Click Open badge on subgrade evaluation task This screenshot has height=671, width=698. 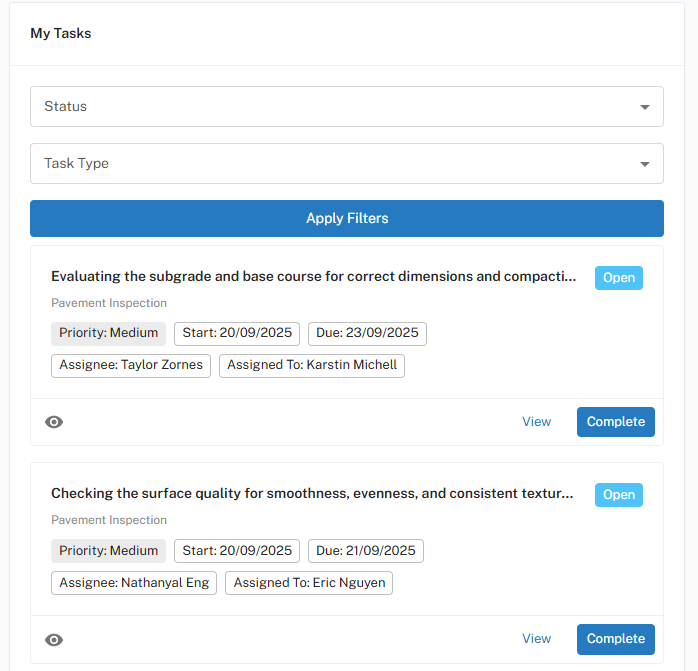pyautogui.click(x=618, y=278)
